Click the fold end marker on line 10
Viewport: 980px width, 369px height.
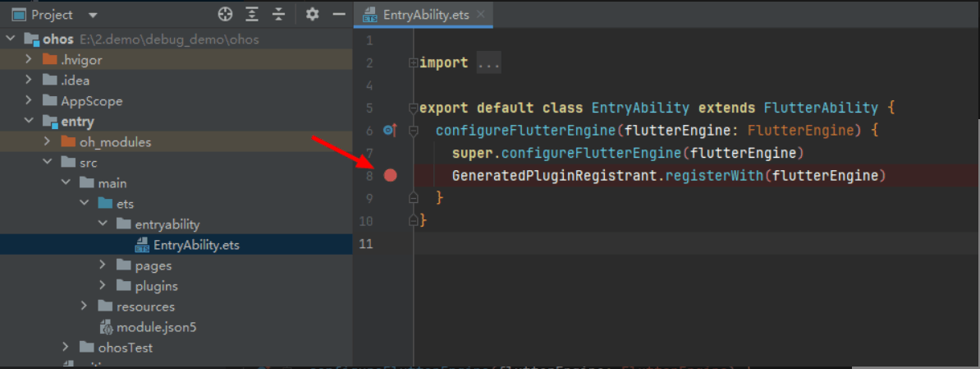(413, 220)
